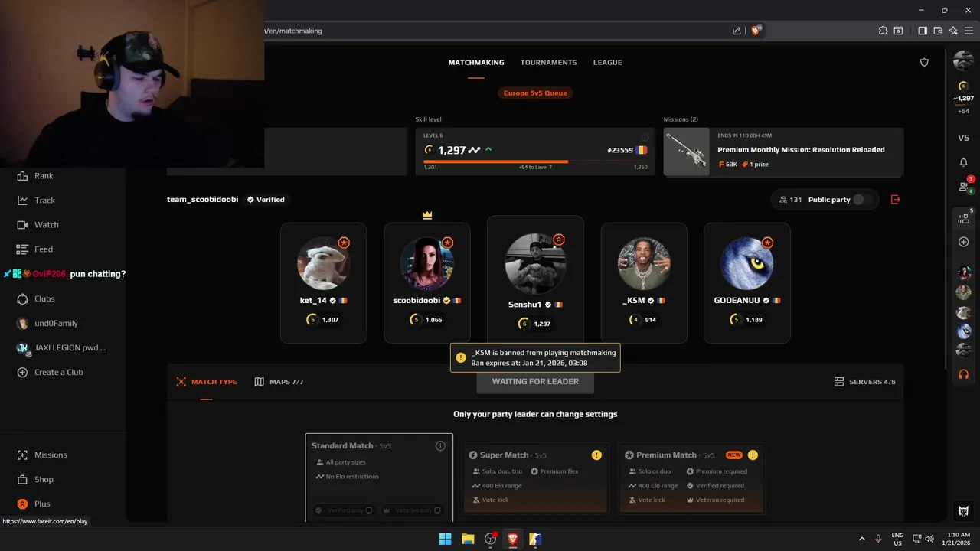Click Create a Club plus icon
The height and width of the screenshot is (551, 980).
22,372
